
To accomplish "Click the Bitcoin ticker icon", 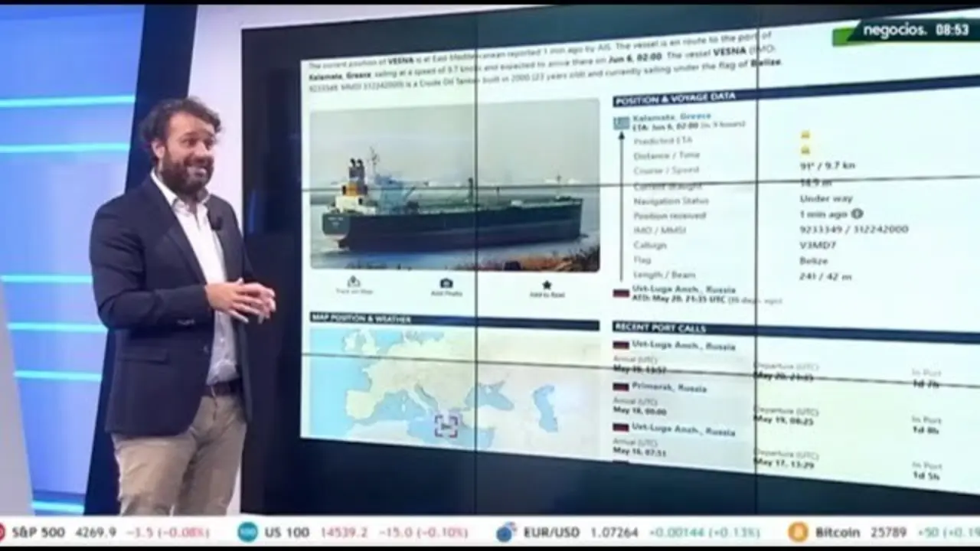I will tap(799, 532).
